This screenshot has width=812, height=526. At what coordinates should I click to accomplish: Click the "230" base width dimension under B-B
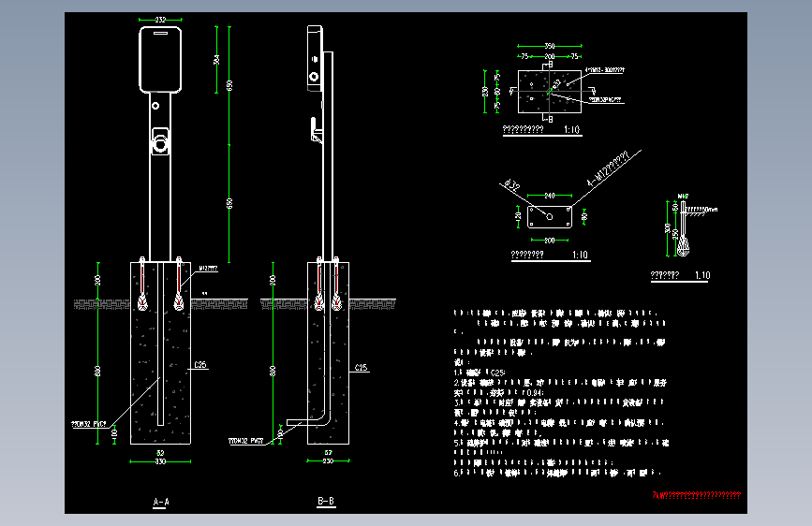328,460
